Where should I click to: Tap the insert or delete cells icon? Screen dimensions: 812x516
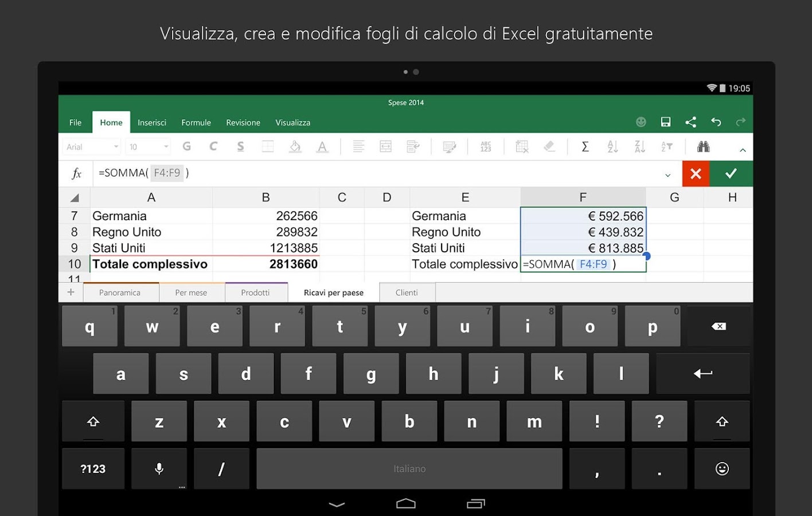click(x=522, y=147)
